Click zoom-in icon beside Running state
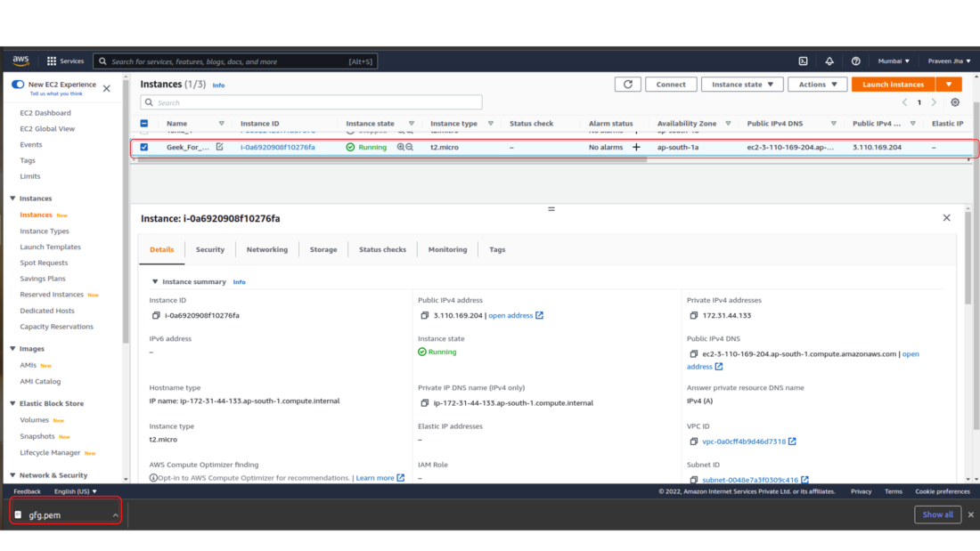This screenshot has width=980, height=551. [x=401, y=147]
